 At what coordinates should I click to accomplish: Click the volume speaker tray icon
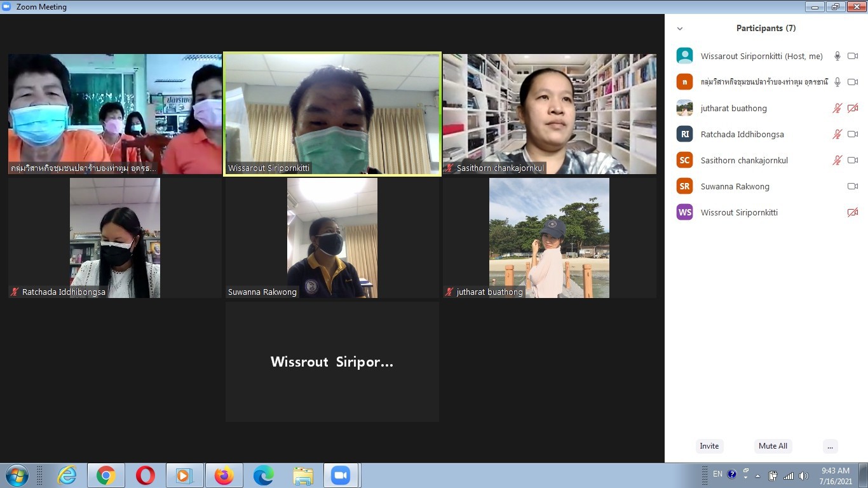804,475
